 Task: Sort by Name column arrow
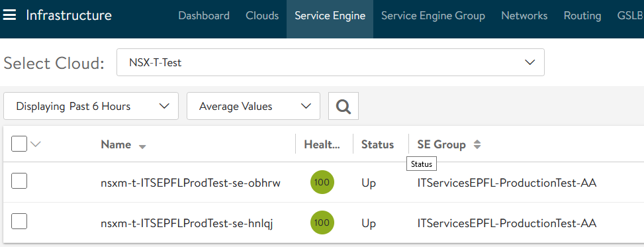tap(142, 147)
